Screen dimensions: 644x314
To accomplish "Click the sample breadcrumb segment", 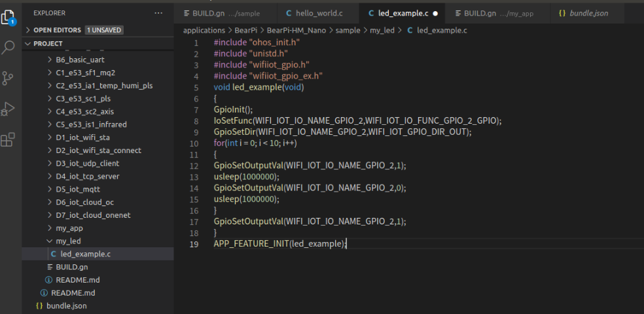I will 348,31.
